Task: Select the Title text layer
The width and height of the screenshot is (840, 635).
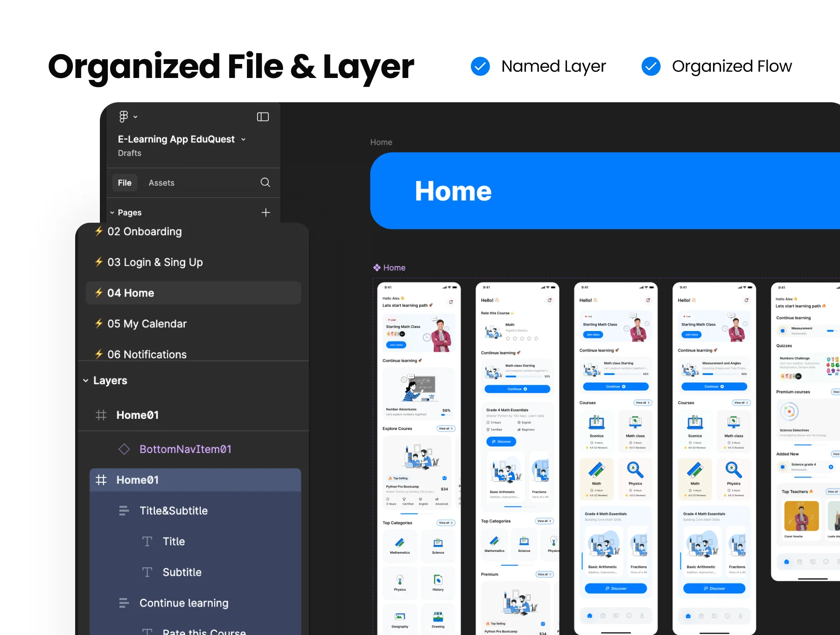Action: click(174, 542)
